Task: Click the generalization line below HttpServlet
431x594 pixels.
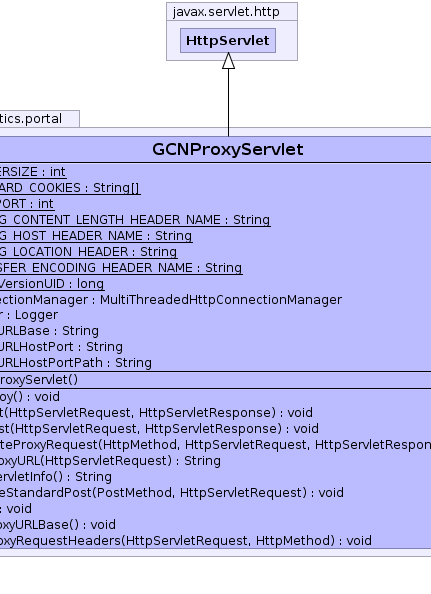Action: coord(228,102)
